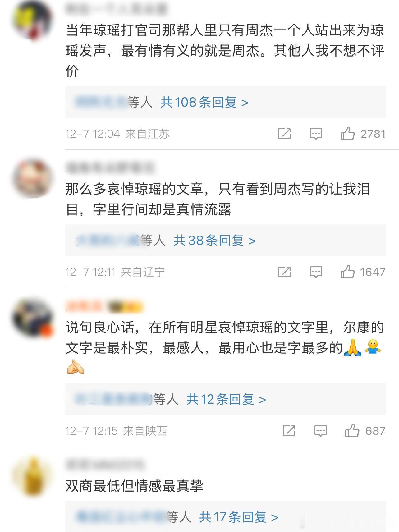Open first commenter's avatar
This screenshot has width=399, height=532.
(33, 20)
